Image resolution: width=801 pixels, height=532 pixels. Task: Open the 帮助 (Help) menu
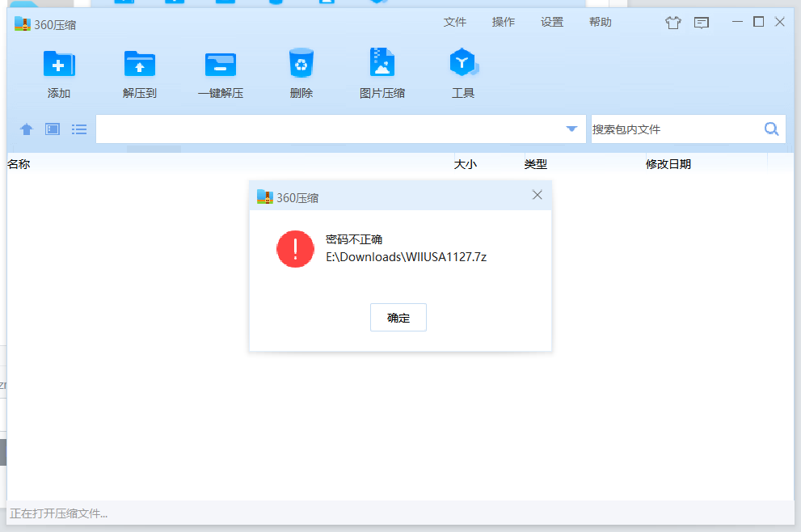[601, 23]
